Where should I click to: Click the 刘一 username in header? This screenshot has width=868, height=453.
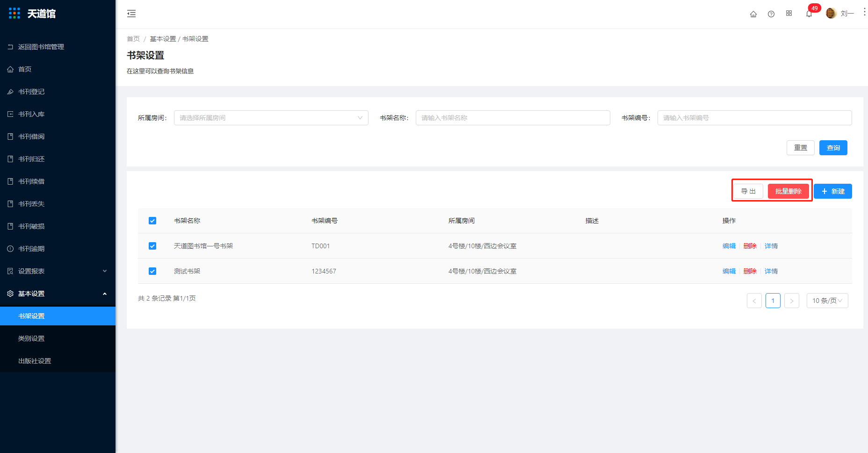click(x=847, y=14)
